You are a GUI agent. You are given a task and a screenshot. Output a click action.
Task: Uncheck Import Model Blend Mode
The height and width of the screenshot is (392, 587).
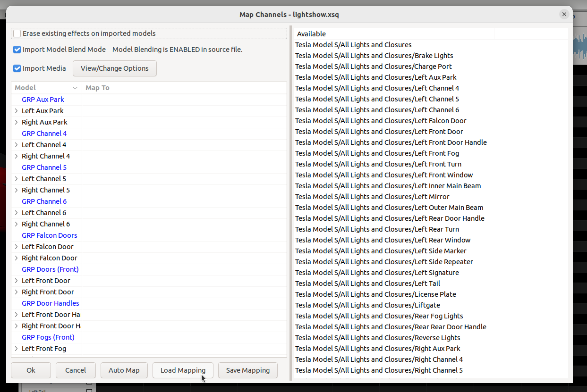point(17,50)
